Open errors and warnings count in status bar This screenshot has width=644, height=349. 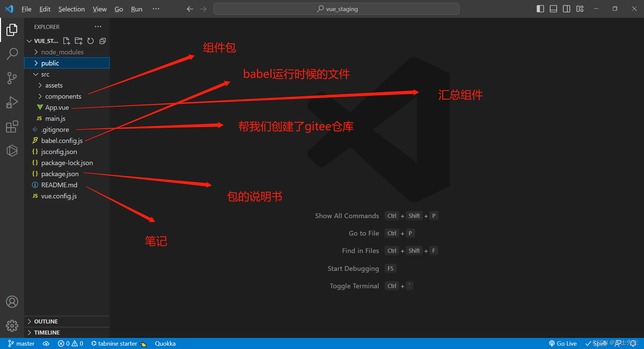70,344
